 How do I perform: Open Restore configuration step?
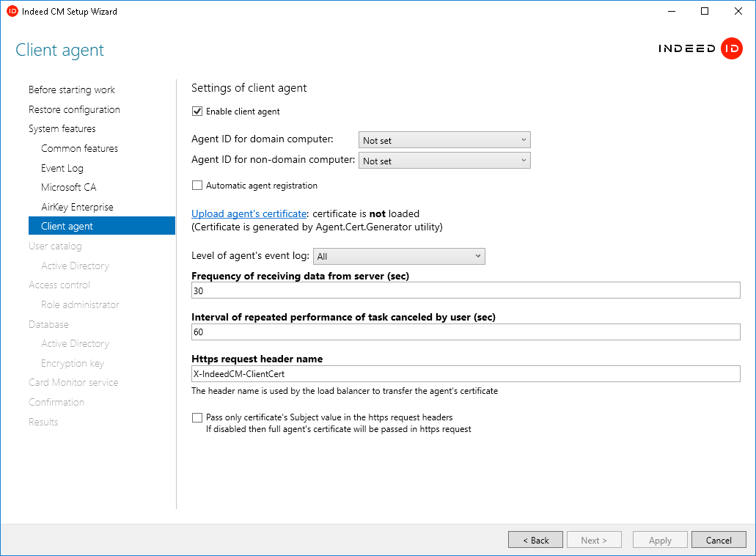coord(74,109)
